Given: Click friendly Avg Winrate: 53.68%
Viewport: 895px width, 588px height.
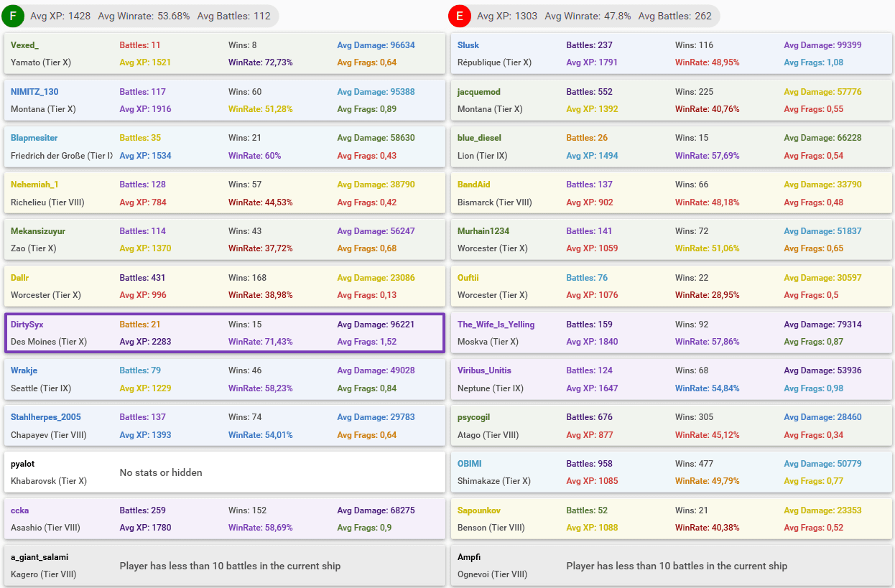Looking at the screenshot, I should 144,16.
